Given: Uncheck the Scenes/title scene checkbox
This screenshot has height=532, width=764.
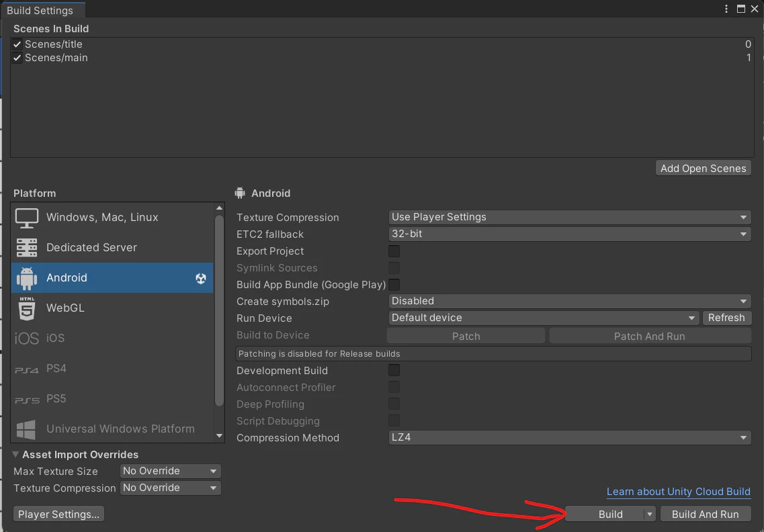Looking at the screenshot, I should tap(17, 44).
